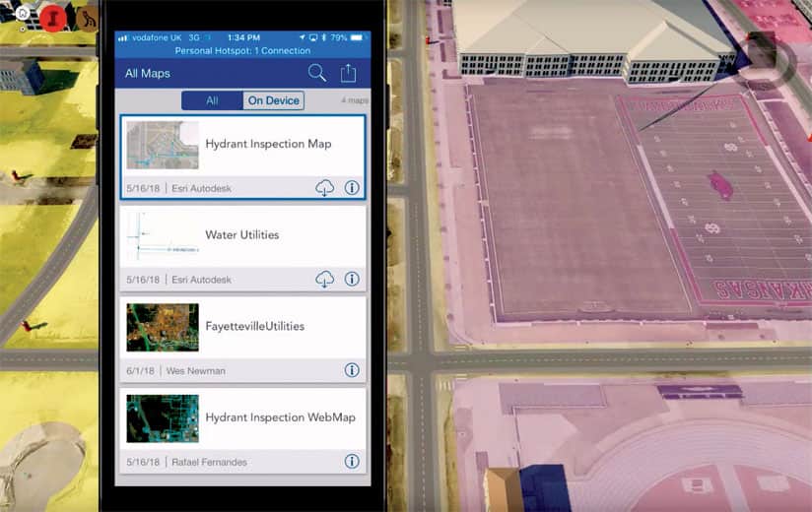
Task: Open the Hydrant Inspection Map thumbnail
Action: (163, 146)
